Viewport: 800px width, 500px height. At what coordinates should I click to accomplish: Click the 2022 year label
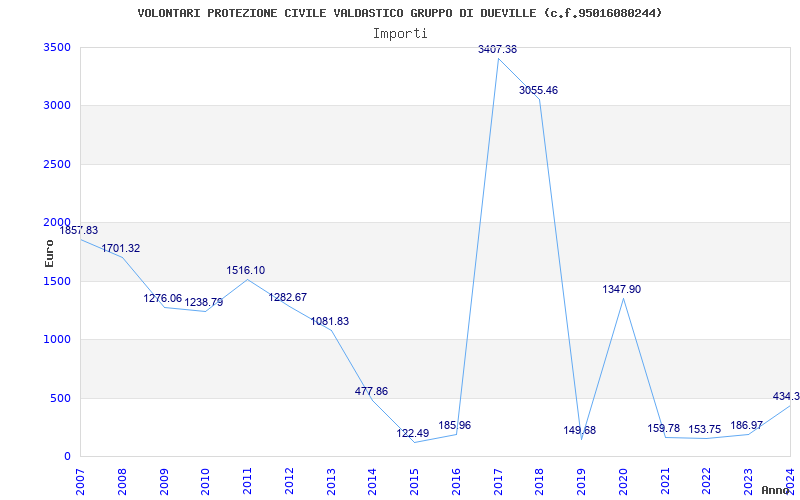click(x=707, y=481)
